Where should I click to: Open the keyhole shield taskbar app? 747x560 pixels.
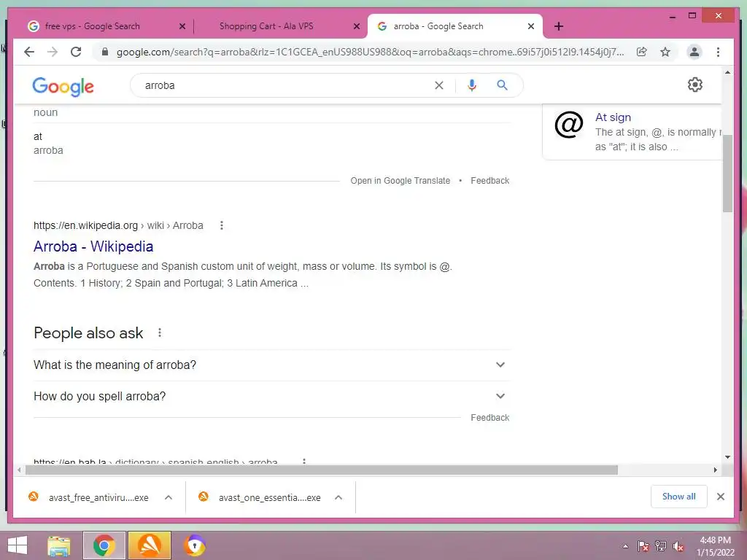194,545
